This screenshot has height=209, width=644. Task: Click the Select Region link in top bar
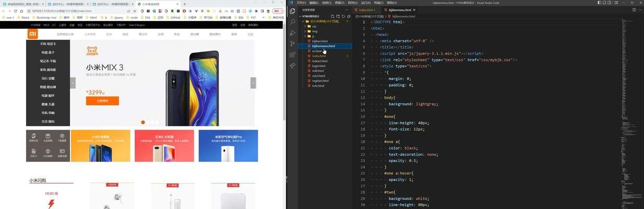point(136,25)
